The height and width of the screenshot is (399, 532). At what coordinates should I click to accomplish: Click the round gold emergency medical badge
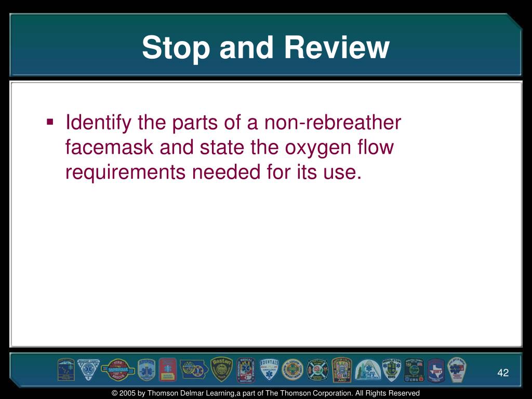point(292,370)
